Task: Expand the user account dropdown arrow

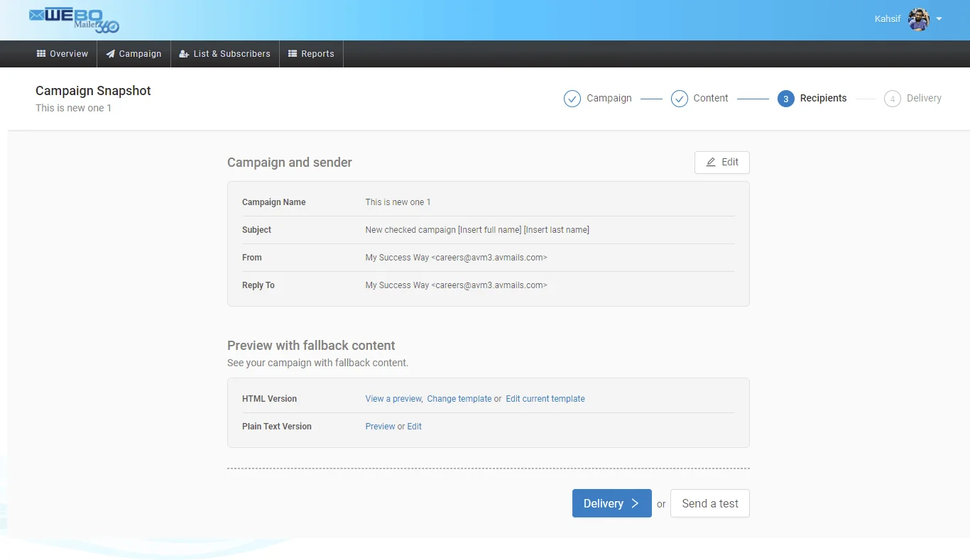Action: [939, 19]
